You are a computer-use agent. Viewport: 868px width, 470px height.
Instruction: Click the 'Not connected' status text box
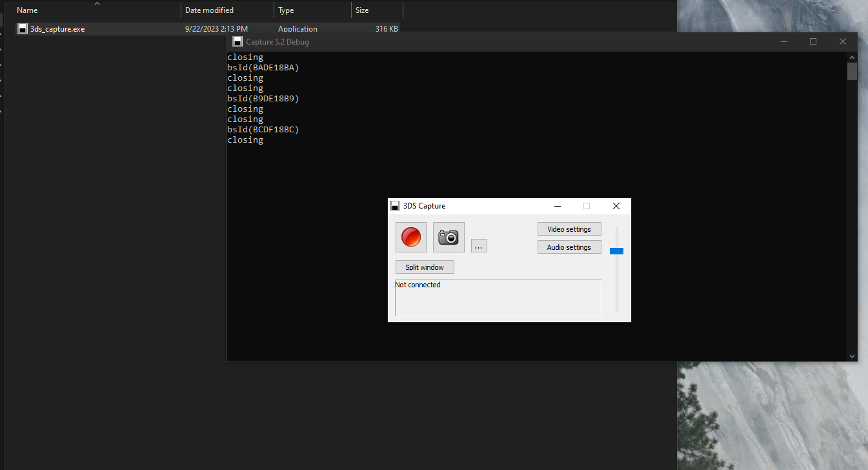pyautogui.click(x=498, y=298)
